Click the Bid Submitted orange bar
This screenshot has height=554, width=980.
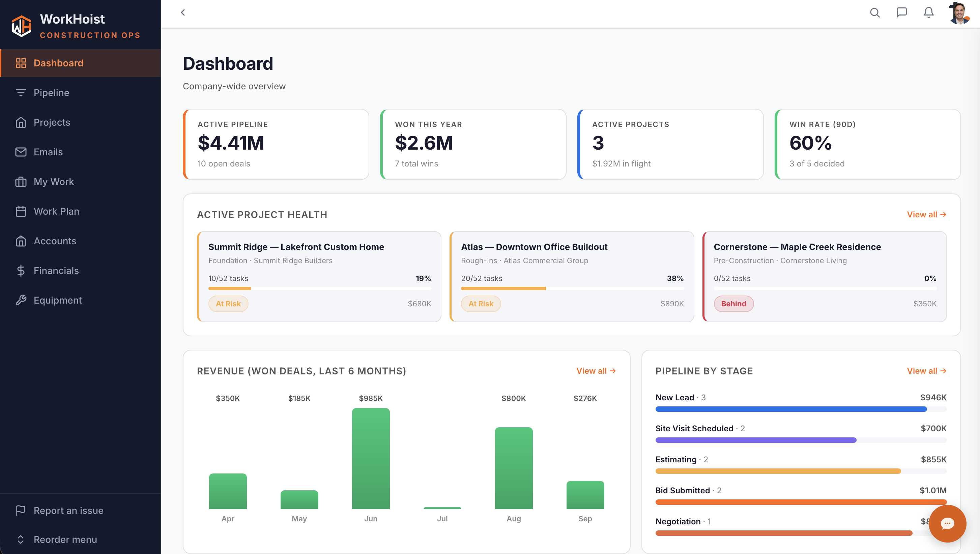(x=801, y=502)
